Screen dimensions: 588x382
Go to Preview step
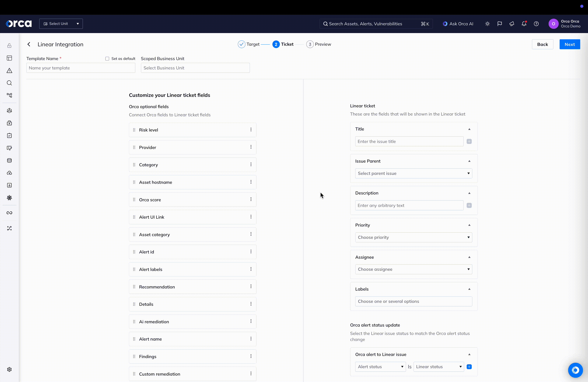pyautogui.click(x=319, y=44)
